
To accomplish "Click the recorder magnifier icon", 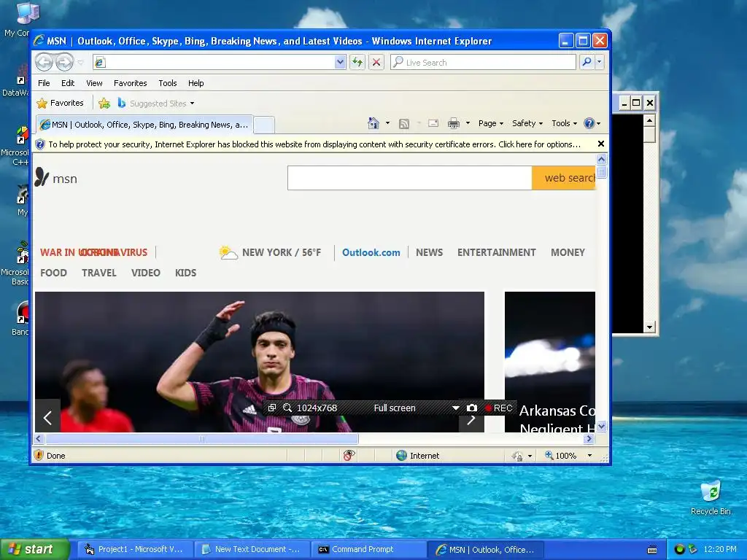I will click(x=287, y=408).
